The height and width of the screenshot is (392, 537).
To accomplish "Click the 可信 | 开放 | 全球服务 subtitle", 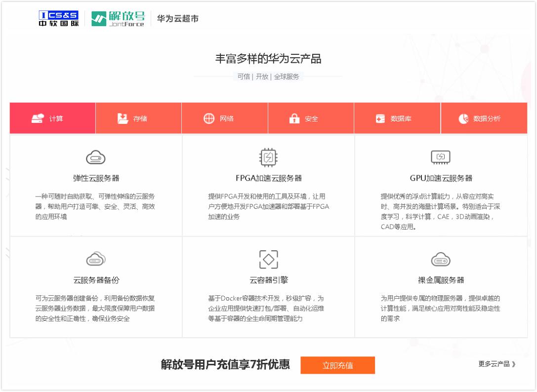I will coord(268,77).
